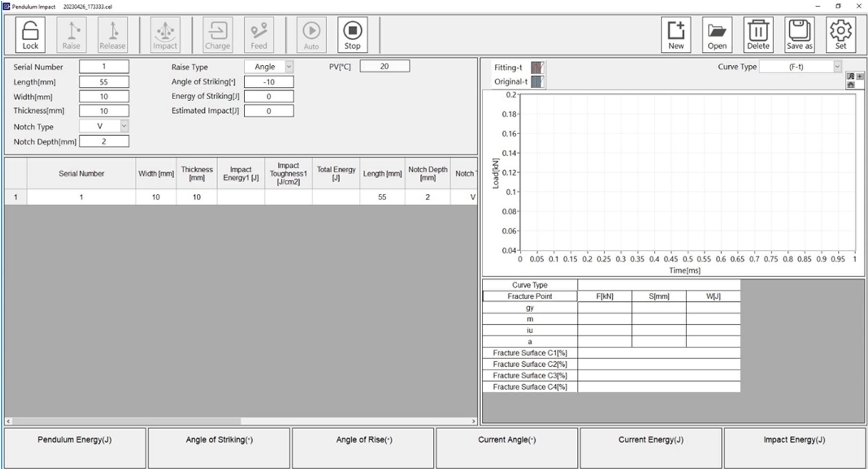Click the Impact Energy1 column header
Image resolution: width=868 pixels, height=469 pixels.
tap(240, 174)
